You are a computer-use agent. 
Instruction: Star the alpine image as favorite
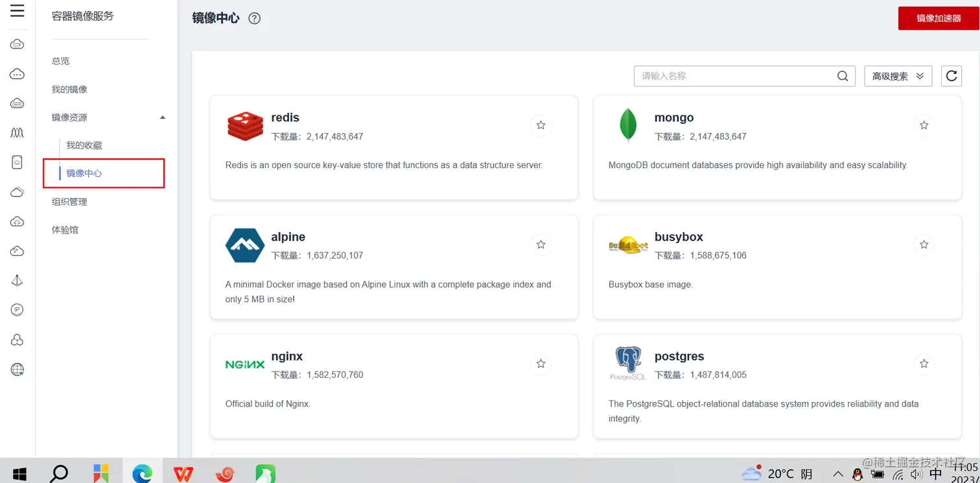541,244
